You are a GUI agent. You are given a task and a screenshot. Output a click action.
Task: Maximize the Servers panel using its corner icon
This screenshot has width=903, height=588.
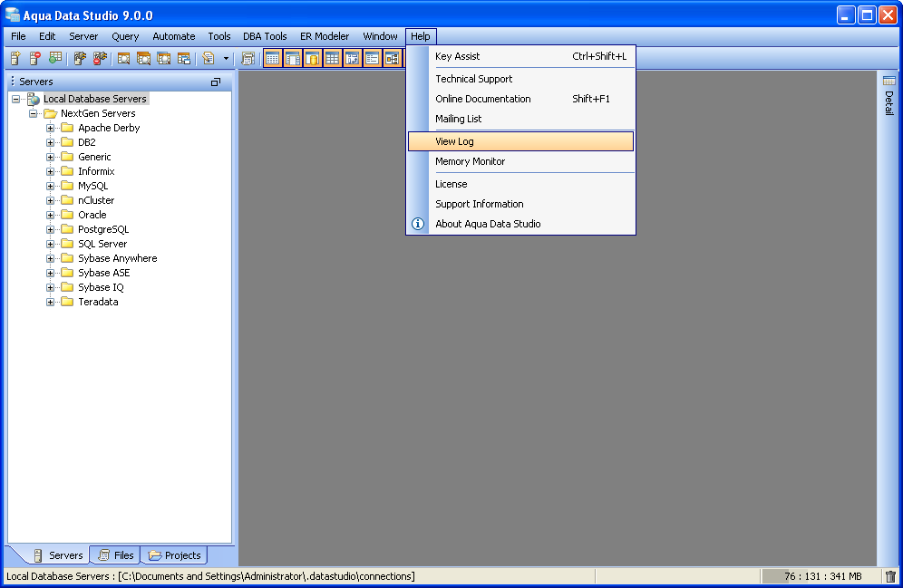[216, 82]
